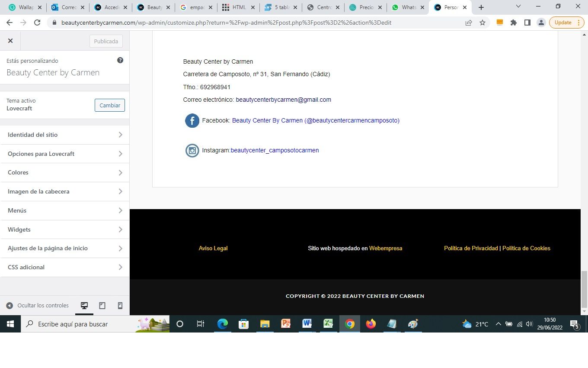This screenshot has height=368, width=588.
Task: Go forward in browser history
Action: (x=23, y=23)
